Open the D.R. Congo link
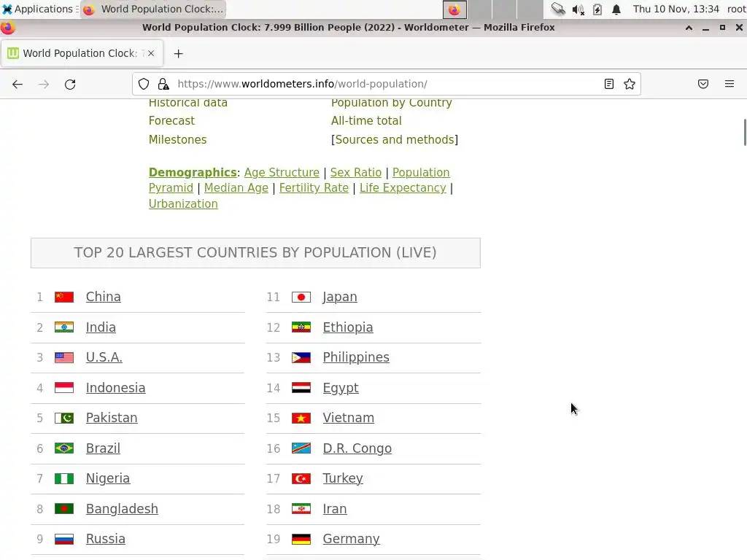747x560 pixels. [x=357, y=448]
